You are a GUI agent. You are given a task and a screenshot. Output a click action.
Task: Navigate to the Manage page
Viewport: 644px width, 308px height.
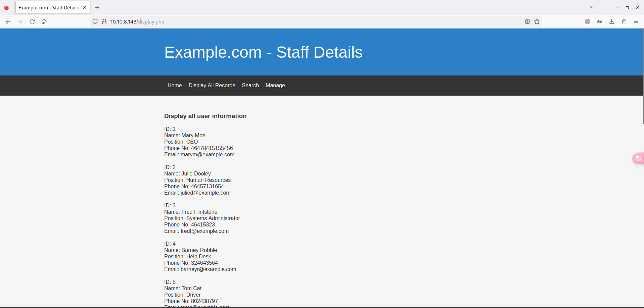pos(275,86)
